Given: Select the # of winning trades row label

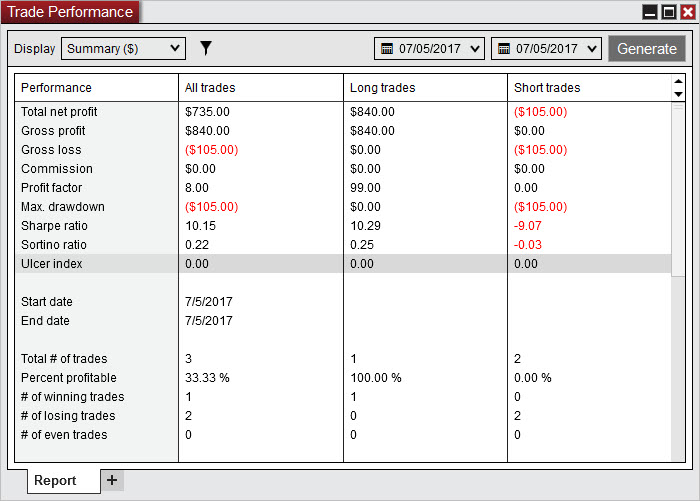Looking at the screenshot, I should (x=73, y=397).
